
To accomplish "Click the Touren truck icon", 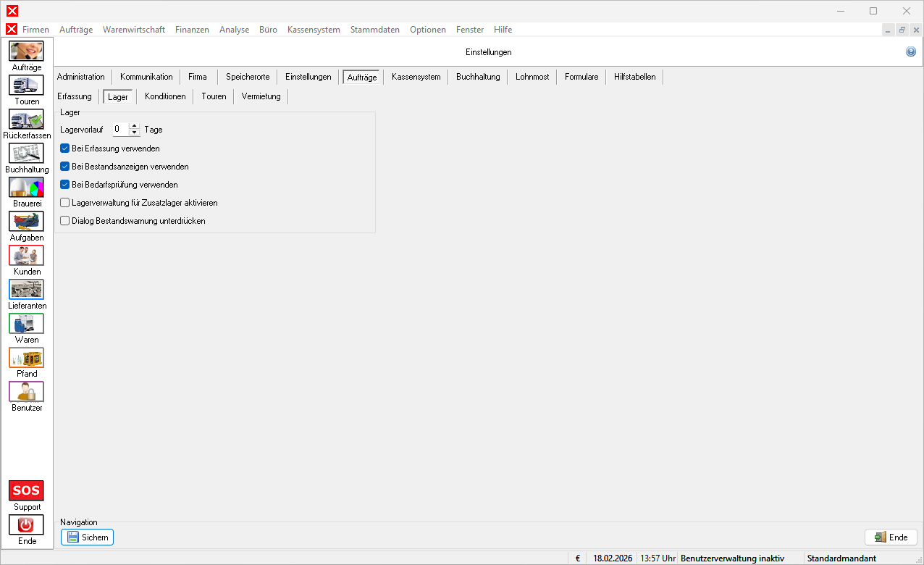I will 26,85.
